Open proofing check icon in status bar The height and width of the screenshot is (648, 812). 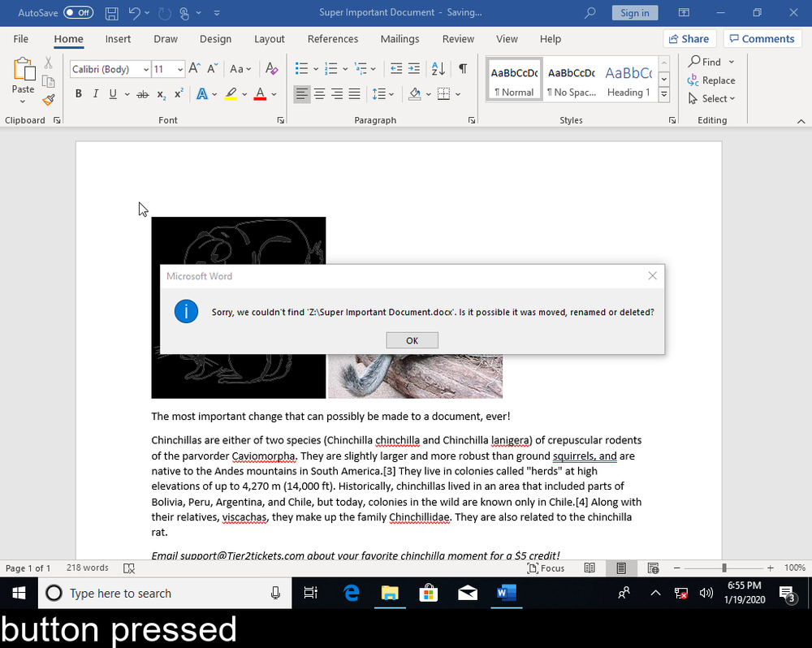pyautogui.click(x=129, y=568)
